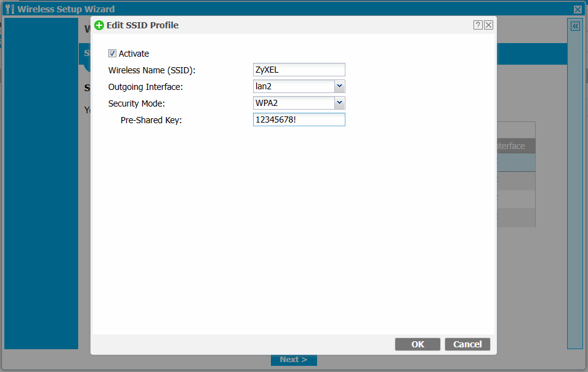This screenshot has height=372, width=588.
Task: Close the Edit SSID Profile dialog
Action: point(488,25)
